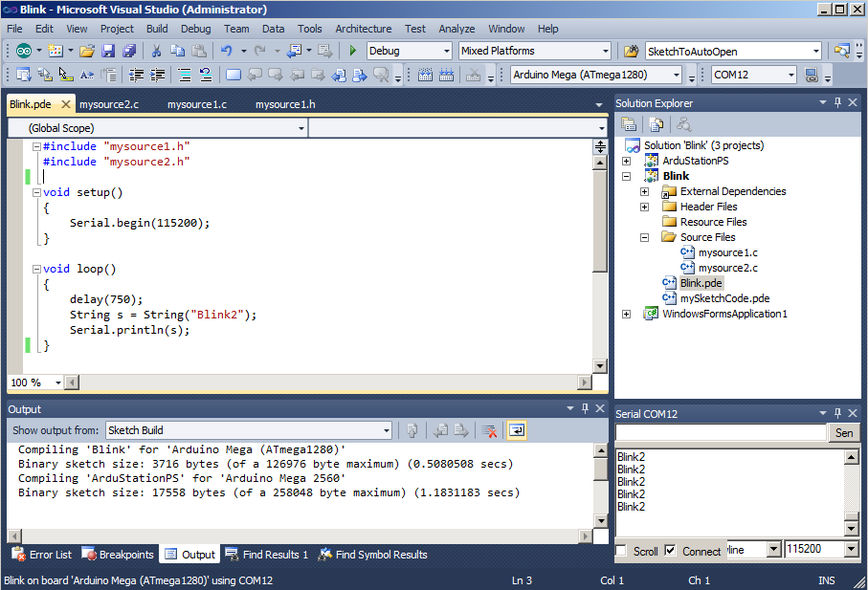Screen dimensions: 868x590
Task: Open the Build menu
Action: point(157,29)
